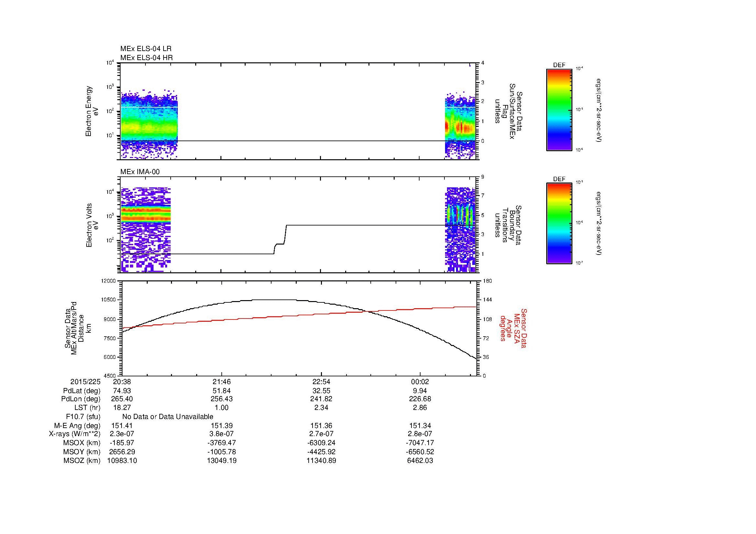Viewport: 756px width, 534px height.
Task: Click the 00:02 time tick label
Action: pyautogui.click(x=420, y=382)
